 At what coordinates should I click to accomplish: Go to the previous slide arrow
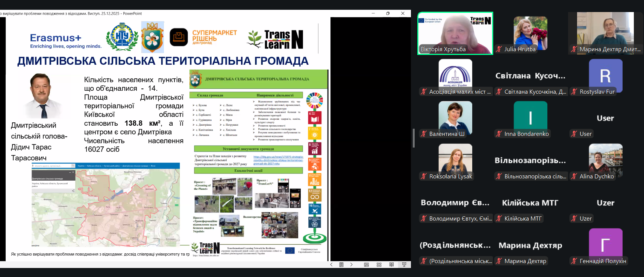click(331, 265)
